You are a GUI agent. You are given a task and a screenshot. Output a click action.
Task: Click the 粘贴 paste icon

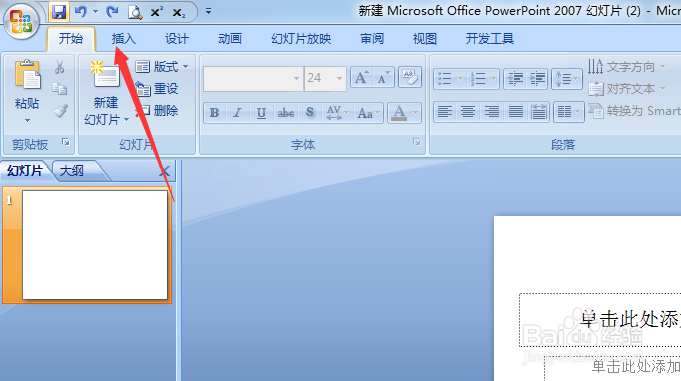pos(27,75)
